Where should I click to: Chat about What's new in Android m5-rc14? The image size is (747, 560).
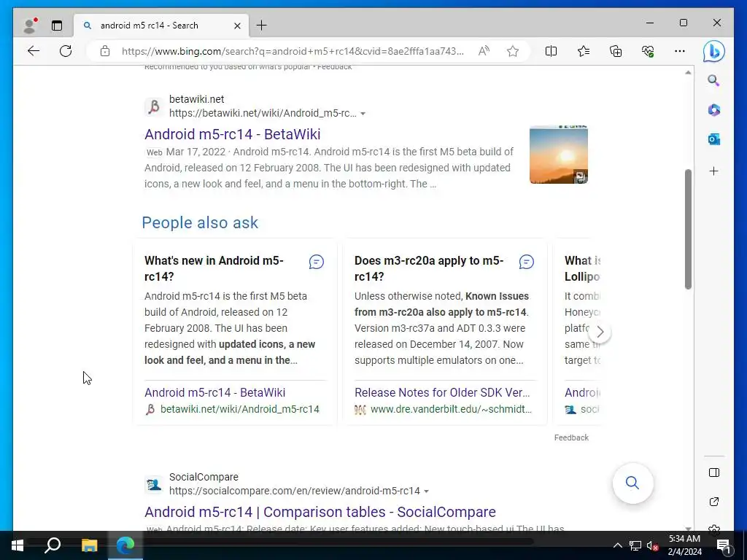[317, 262]
